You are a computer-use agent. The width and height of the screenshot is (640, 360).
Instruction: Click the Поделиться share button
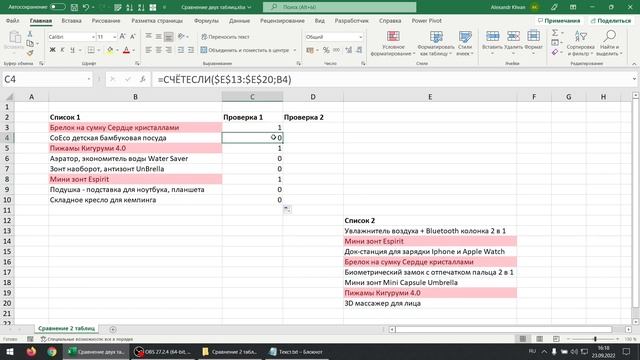611,20
